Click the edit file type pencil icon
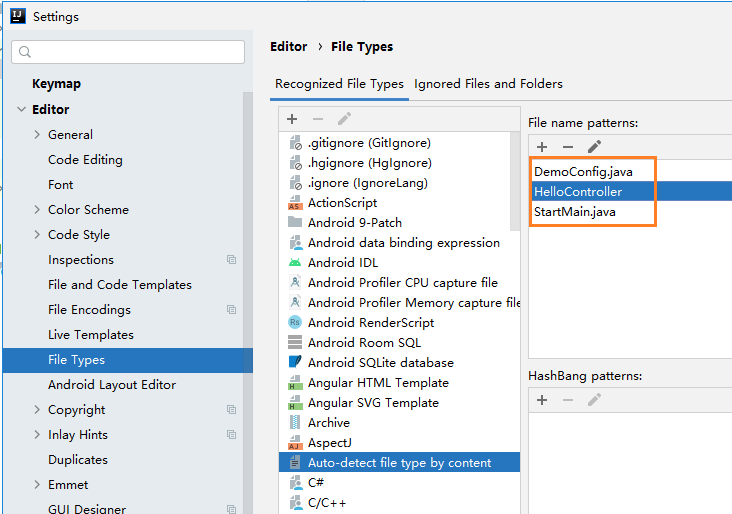Viewport: 732px width, 514px height. (344, 119)
